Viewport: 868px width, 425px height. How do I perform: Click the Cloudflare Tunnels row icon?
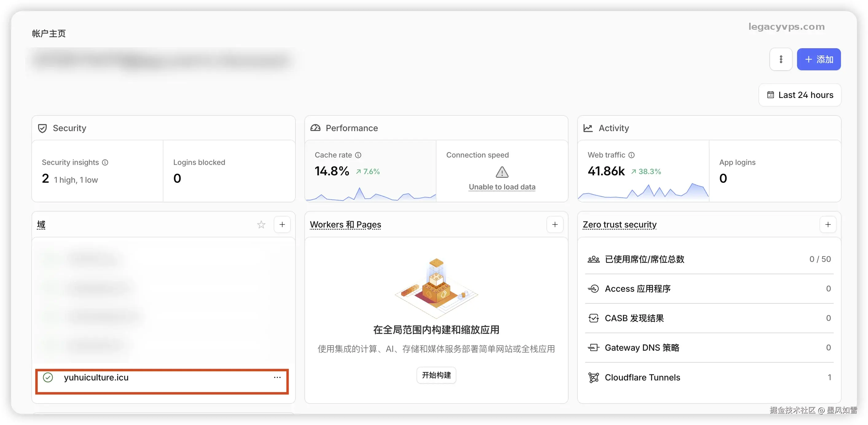click(593, 377)
